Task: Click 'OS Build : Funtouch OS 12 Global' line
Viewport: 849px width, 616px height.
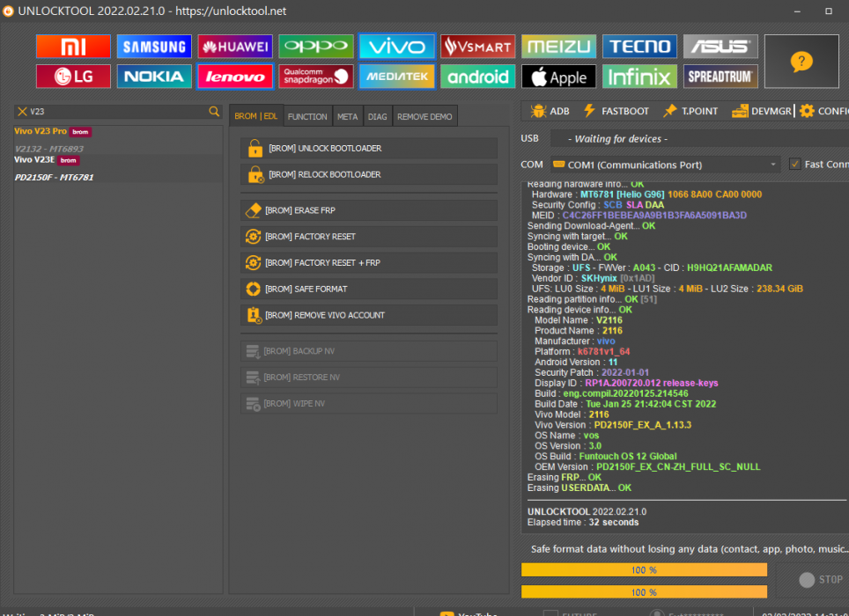Action: coord(606,457)
